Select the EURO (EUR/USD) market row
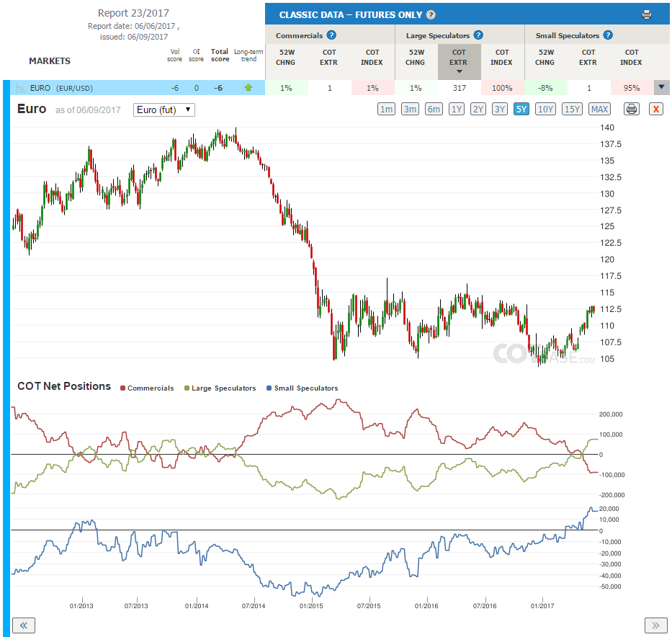 click(x=138, y=88)
